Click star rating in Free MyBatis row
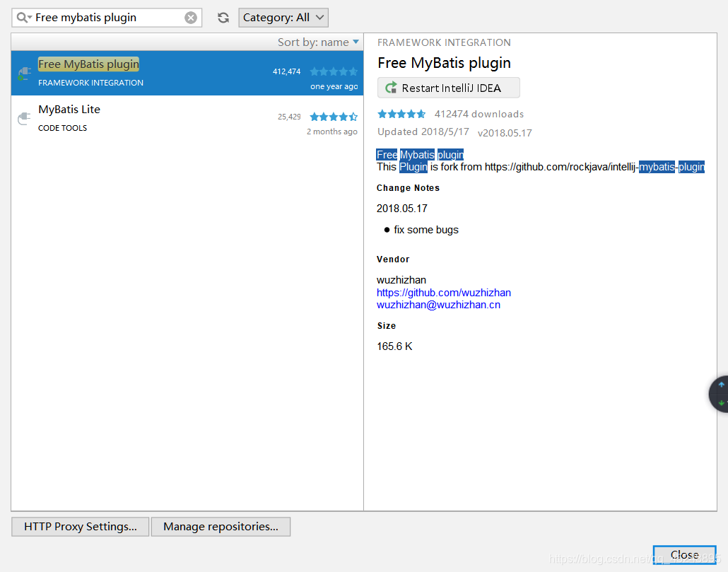The width and height of the screenshot is (728, 572). coord(334,71)
